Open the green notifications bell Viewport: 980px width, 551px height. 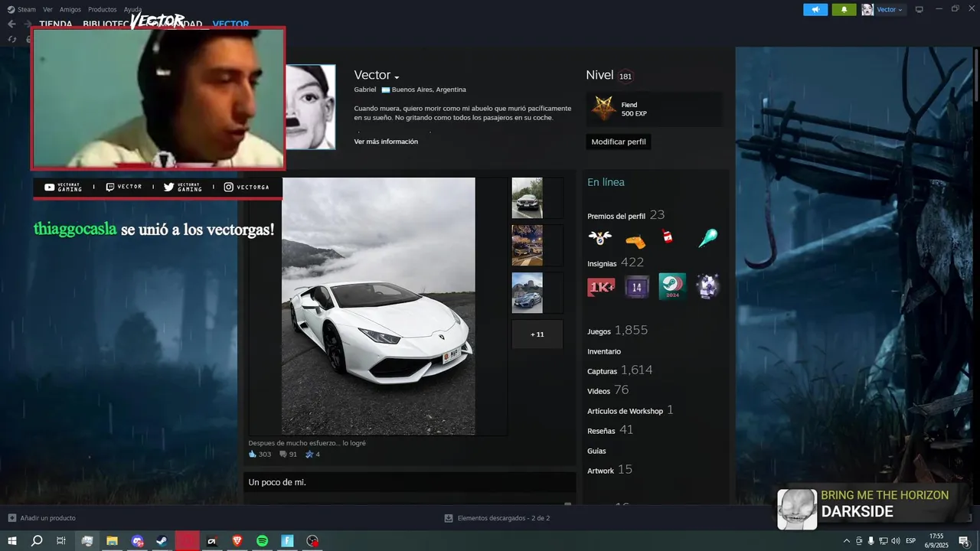coord(844,9)
